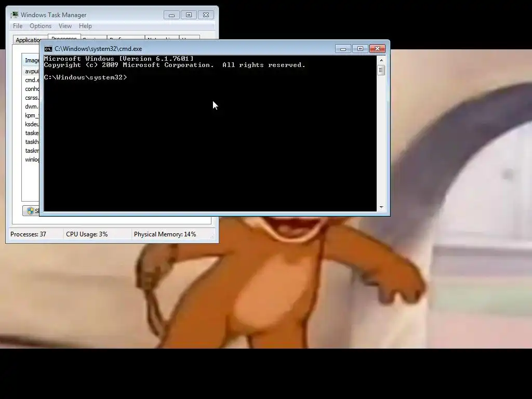Image resolution: width=532 pixels, height=399 pixels.
Task: Click the cmd scrollbar down arrow
Action: (x=381, y=207)
